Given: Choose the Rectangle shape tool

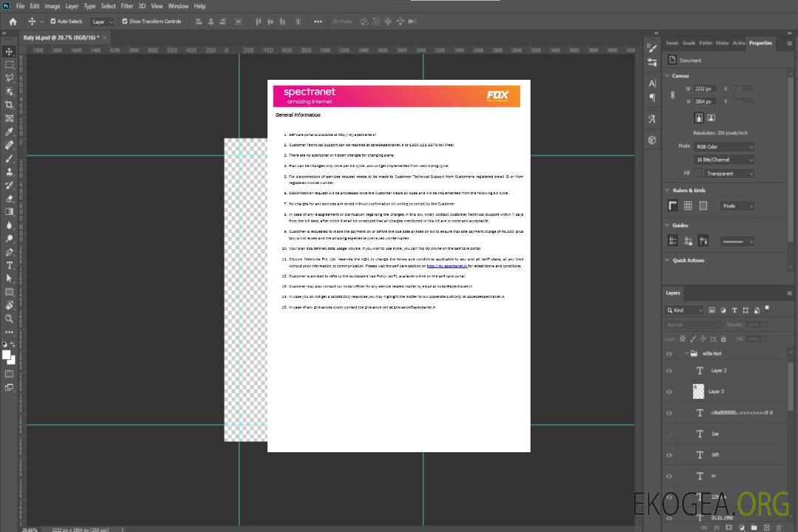Looking at the screenshot, I should point(9,292).
